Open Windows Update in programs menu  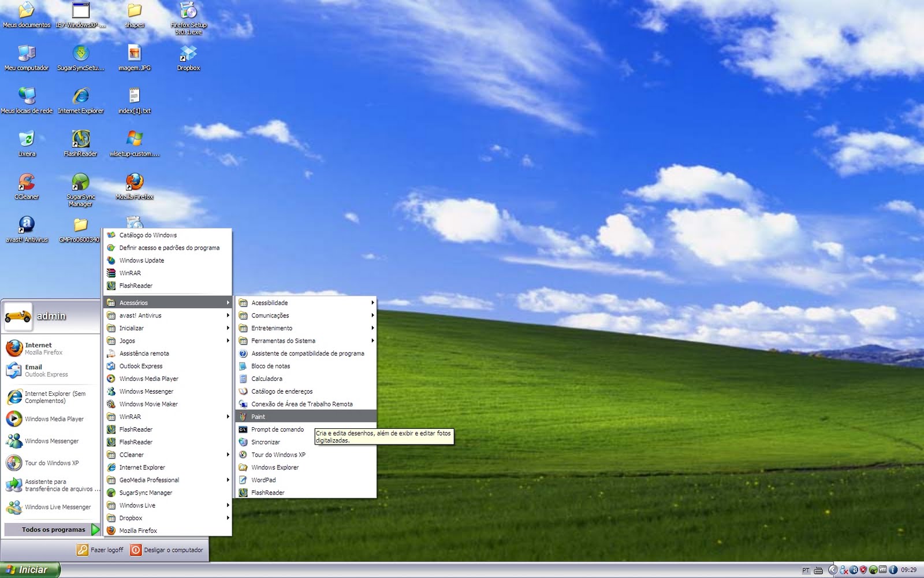[x=167, y=261]
